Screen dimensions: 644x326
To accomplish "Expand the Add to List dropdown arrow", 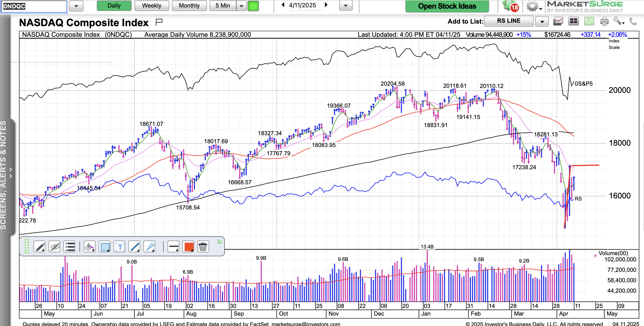I will pyautogui.click(x=542, y=22).
